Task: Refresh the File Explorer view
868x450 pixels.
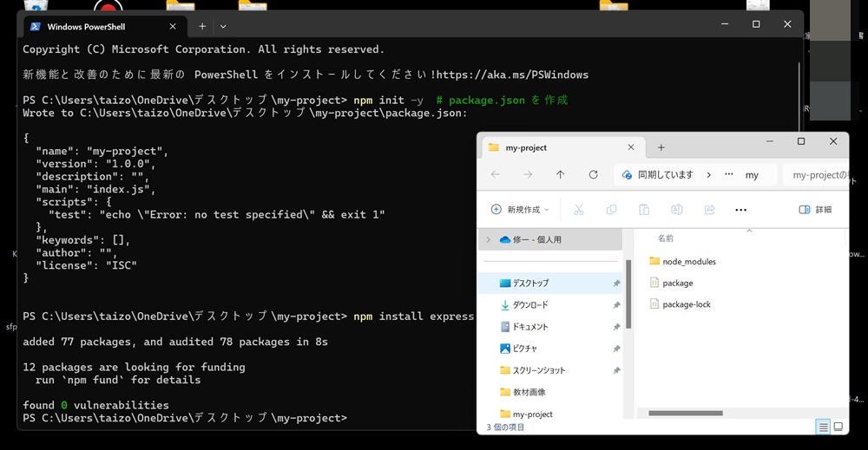Action: [593, 174]
